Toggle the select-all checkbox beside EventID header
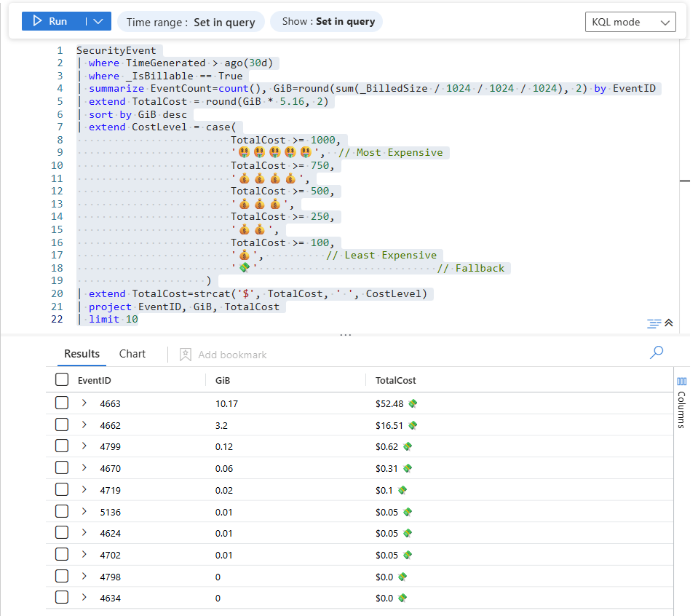Screen dimensions: 698x616 62,380
